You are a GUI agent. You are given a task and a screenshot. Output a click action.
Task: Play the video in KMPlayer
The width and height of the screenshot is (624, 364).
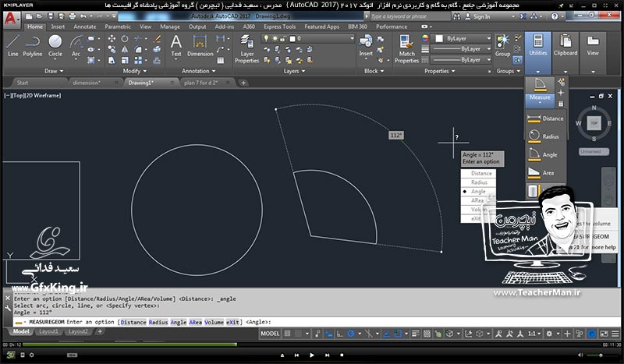click(x=311, y=355)
